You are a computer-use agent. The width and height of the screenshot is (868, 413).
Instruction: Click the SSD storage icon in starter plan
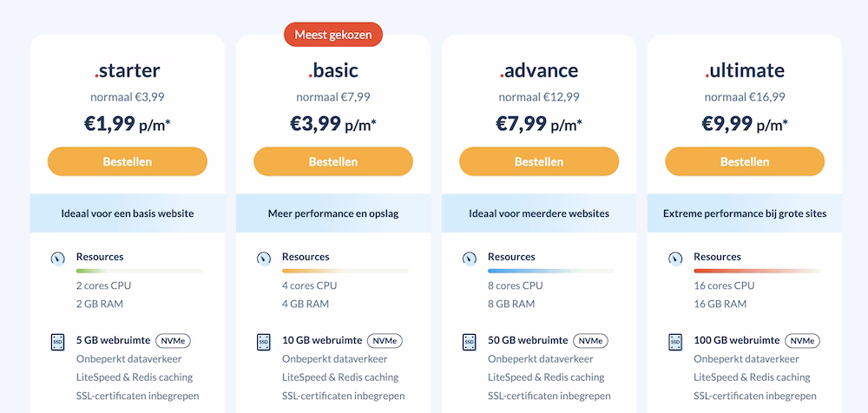(58, 342)
